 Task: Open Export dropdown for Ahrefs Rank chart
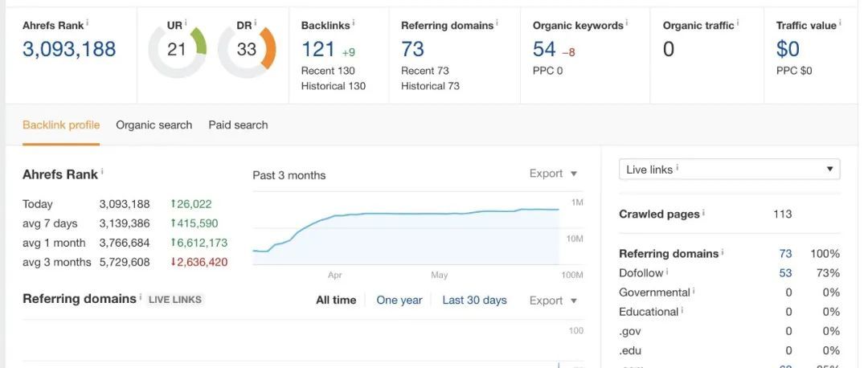pos(553,174)
